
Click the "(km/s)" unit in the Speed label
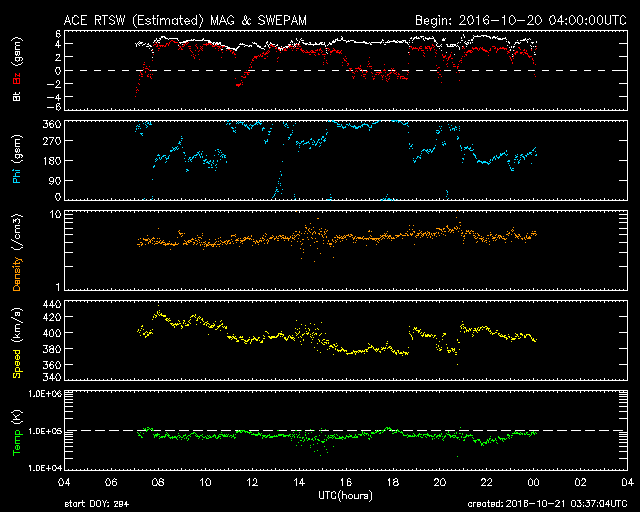click(17, 326)
